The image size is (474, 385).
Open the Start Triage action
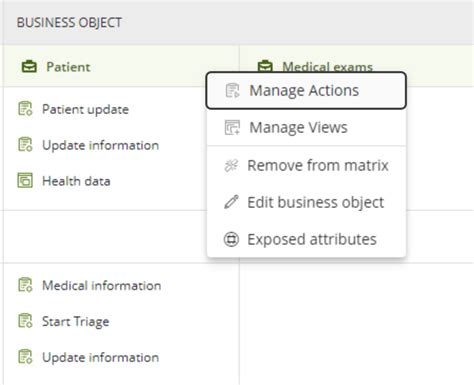tap(76, 321)
